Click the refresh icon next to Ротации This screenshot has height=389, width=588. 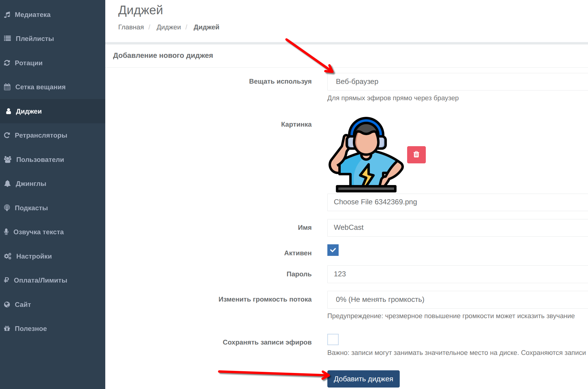[7, 63]
